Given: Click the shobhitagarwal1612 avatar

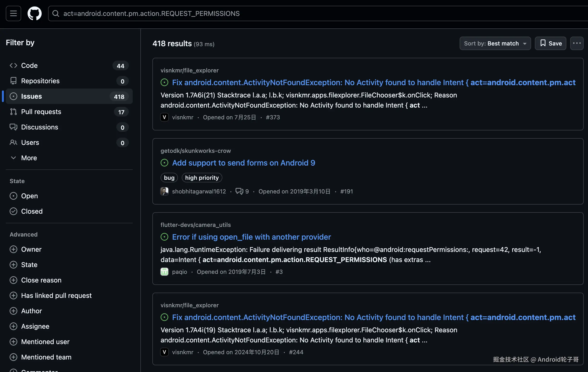Looking at the screenshot, I should tap(164, 191).
